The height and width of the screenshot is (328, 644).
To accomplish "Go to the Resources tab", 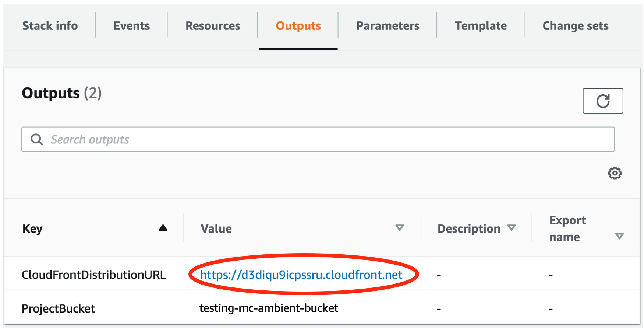I will click(213, 25).
